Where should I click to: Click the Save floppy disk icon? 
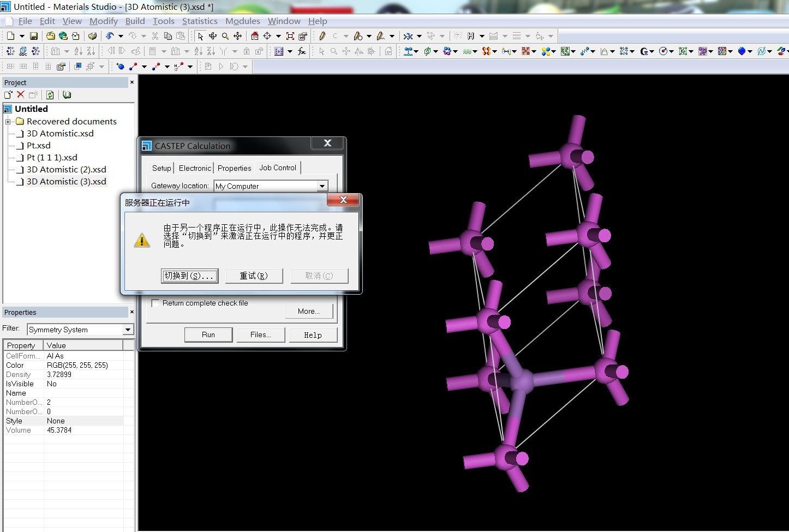click(x=34, y=36)
